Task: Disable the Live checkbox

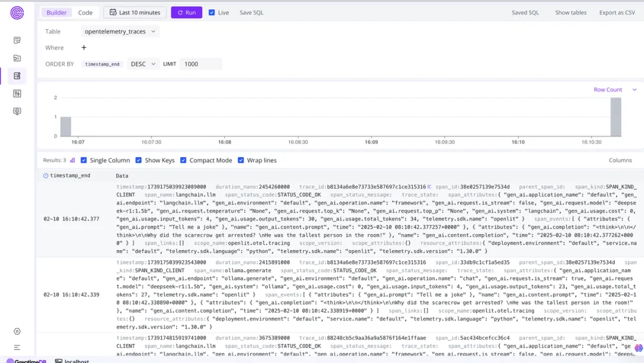Action: click(211, 12)
